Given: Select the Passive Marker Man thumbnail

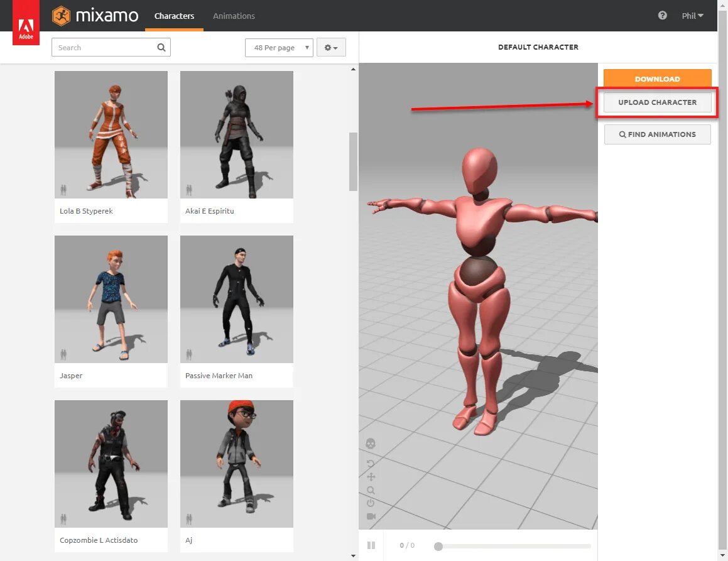Looking at the screenshot, I should 237,299.
